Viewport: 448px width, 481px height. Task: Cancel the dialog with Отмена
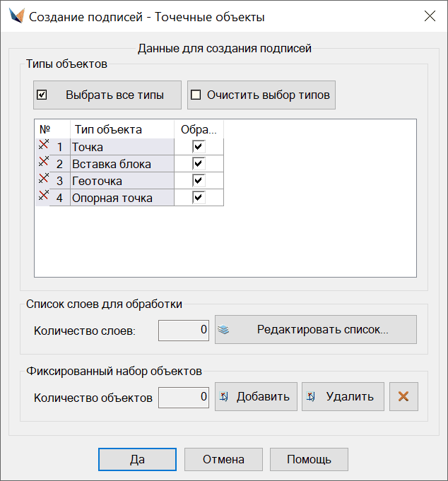223,459
